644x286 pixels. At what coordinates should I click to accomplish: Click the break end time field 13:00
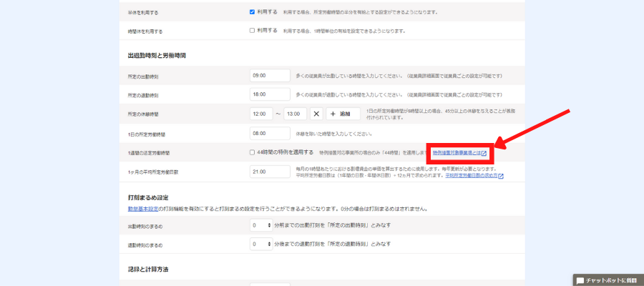coord(295,114)
